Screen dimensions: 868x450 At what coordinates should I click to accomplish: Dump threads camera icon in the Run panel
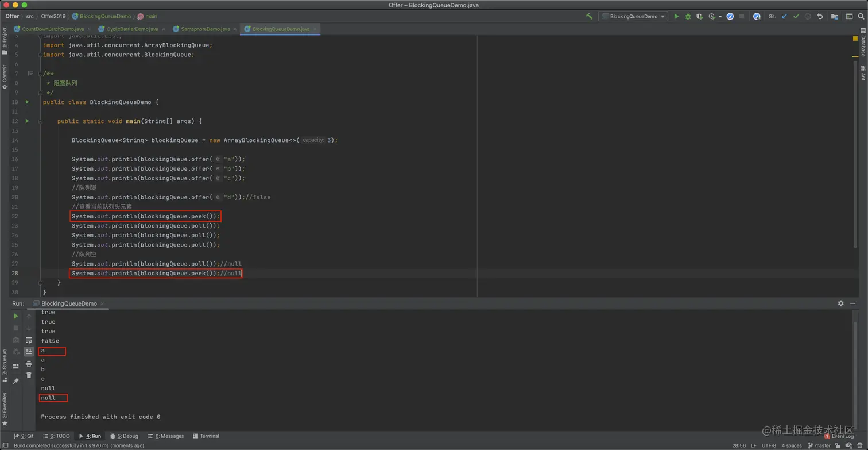pyautogui.click(x=15, y=340)
